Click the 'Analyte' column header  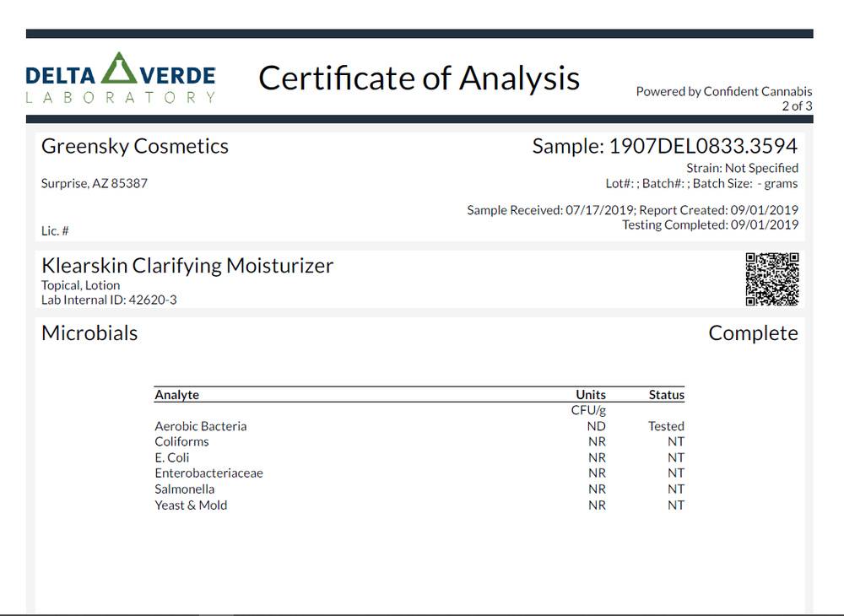tap(177, 394)
